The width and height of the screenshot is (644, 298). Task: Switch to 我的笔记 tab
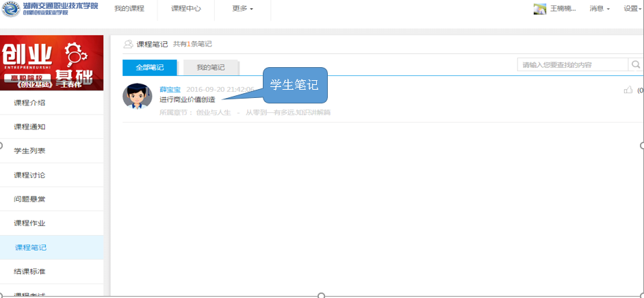(x=211, y=67)
